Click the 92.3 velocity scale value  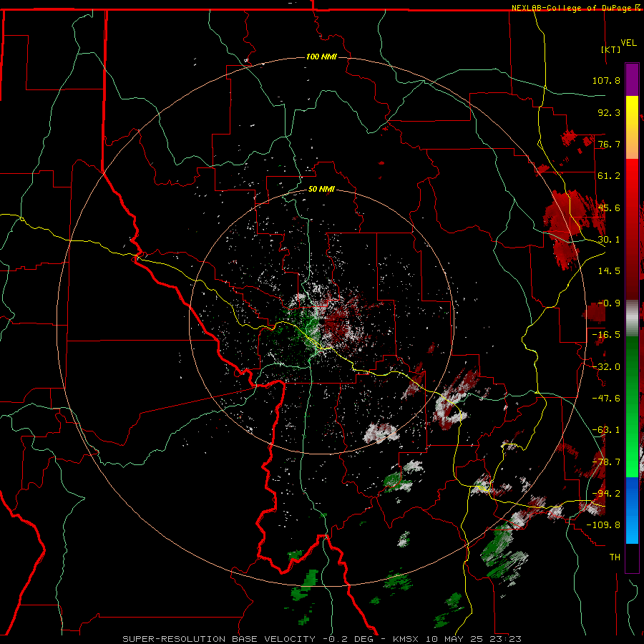pyautogui.click(x=609, y=112)
